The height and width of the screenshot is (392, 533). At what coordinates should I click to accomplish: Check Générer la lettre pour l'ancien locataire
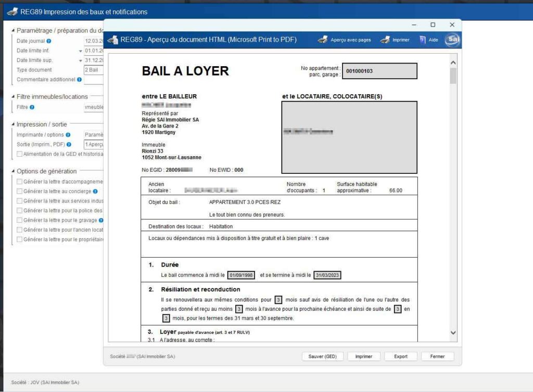[20, 230]
